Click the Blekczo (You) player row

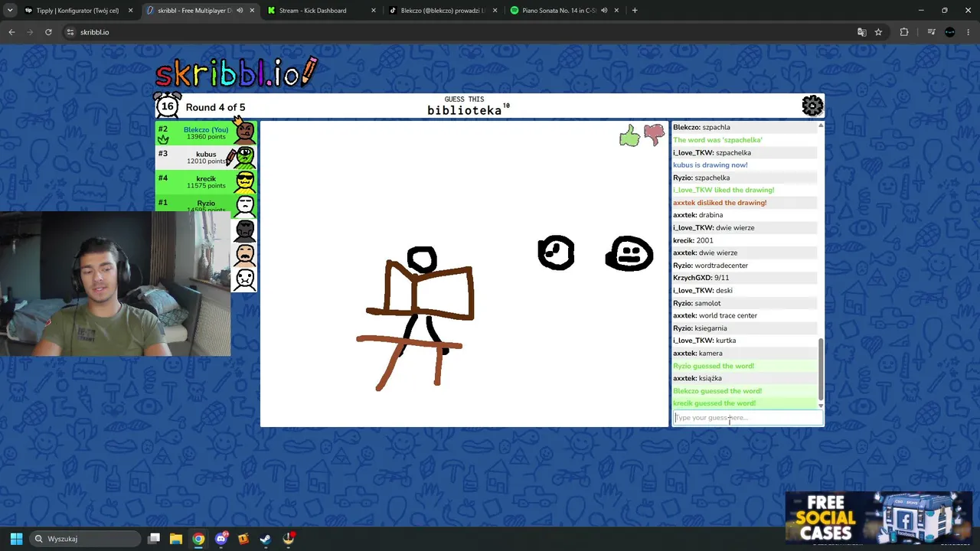point(206,133)
